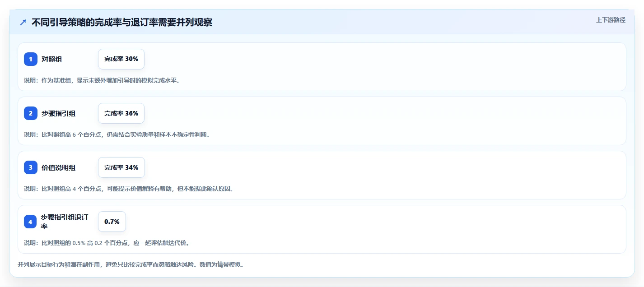This screenshot has height=287, width=644.
Task: Click the 完成率 36% chip
Action: 121,113
